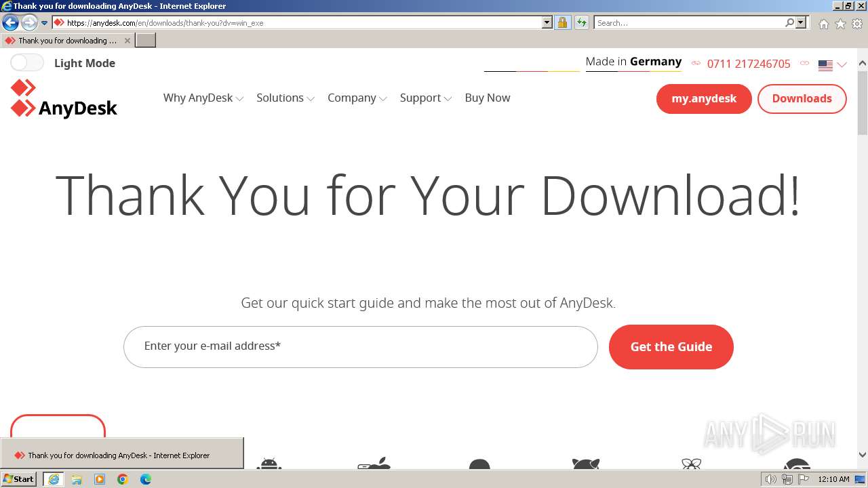Click the Get the Guide button
The width and height of the screenshot is (868, 488).
(671, 347)
